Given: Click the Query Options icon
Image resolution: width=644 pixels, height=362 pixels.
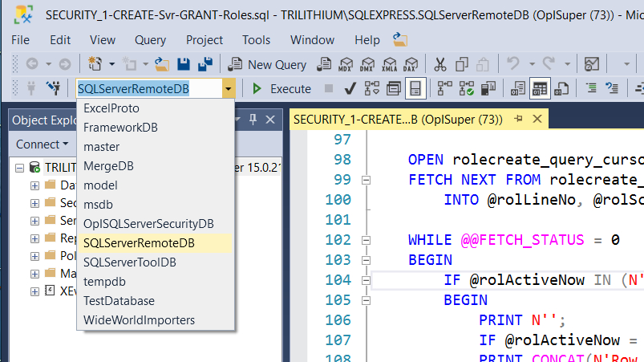Looking at the screenshot, I should pos(394,89).
